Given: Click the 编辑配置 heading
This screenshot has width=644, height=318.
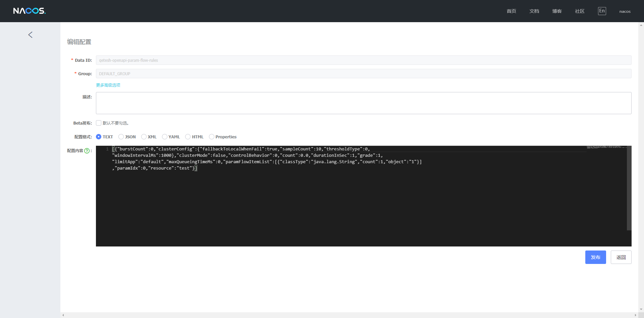Looking at the screenshot, I should (x=79, y=42).
